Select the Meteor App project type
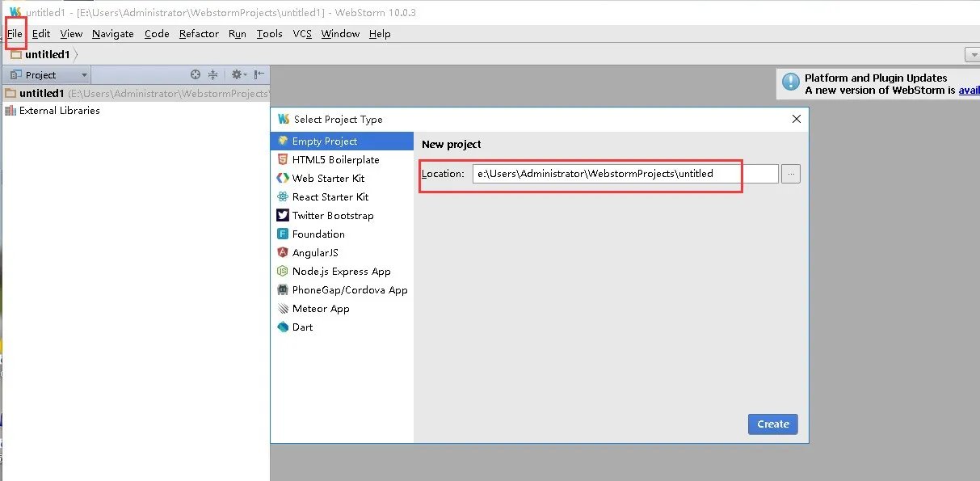Screen dimensions: 980x481 pos(320,308)
